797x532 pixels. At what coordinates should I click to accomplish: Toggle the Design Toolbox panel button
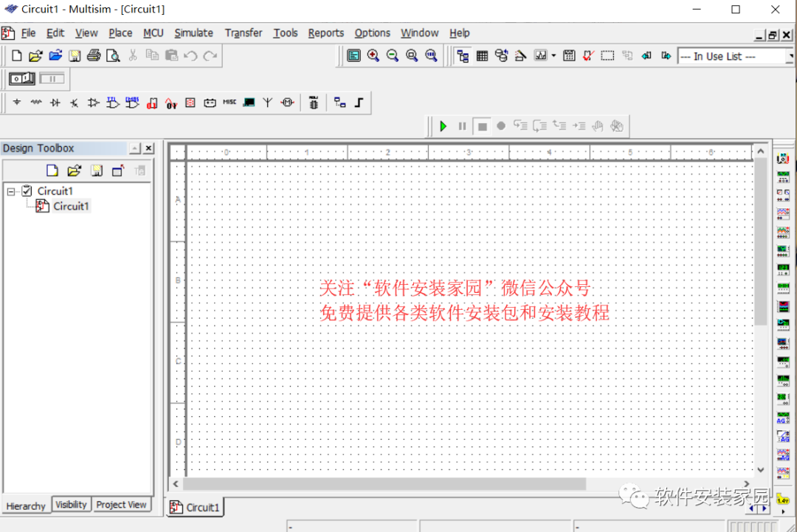pos(463,56)
